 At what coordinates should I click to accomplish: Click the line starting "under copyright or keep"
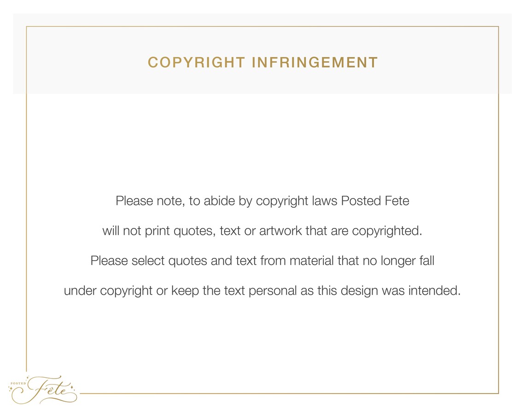[262, 291]
